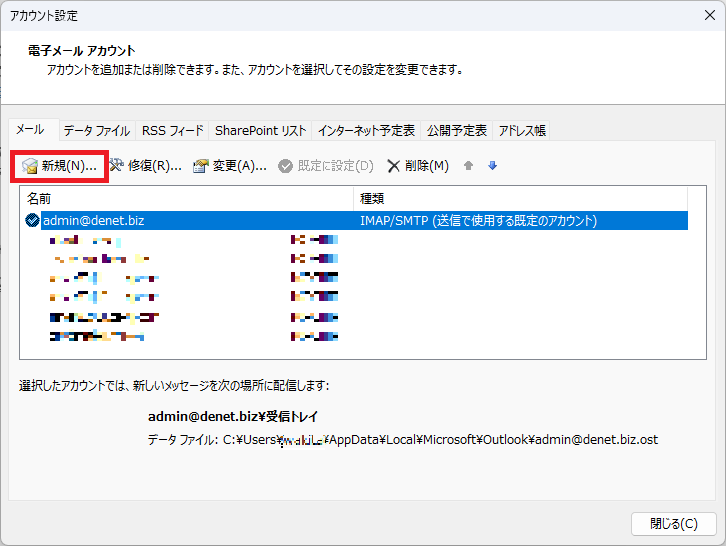726x546 pixels.
Task: Close the アカウント設定 dialog with X
Action: click(709, 15)
